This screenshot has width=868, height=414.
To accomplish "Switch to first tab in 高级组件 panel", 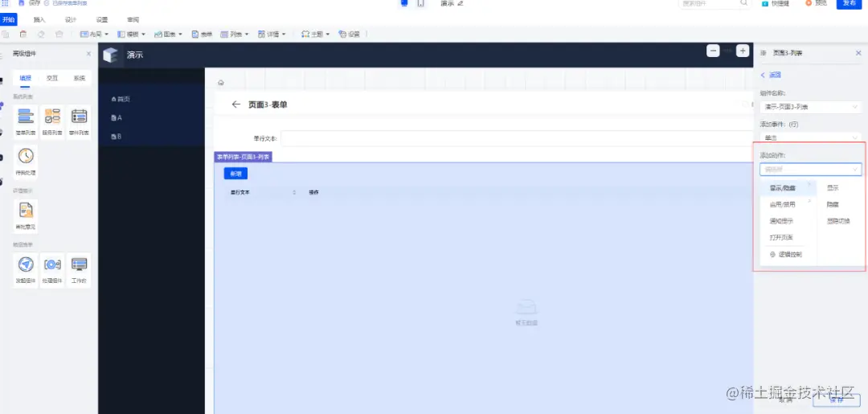I will (26, 78).
